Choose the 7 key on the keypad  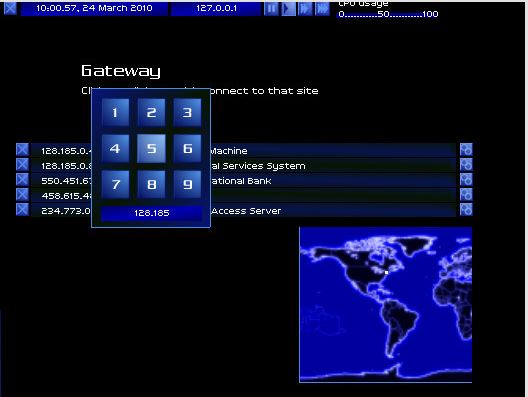click(115, 185)
